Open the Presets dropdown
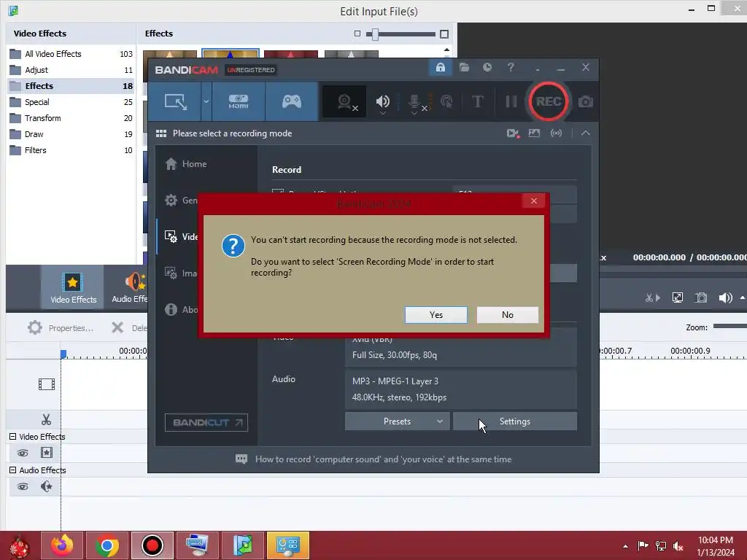Viewport: 747px width, 560px height. point(397,421)
